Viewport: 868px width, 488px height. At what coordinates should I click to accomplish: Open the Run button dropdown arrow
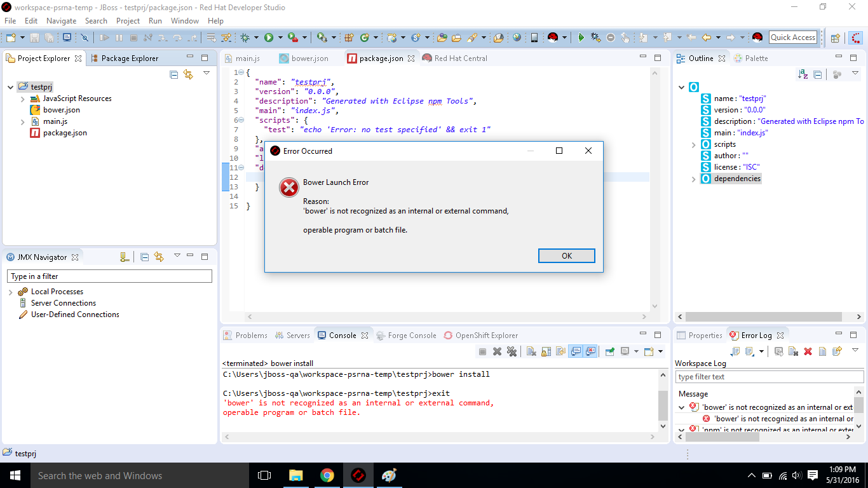280,38
